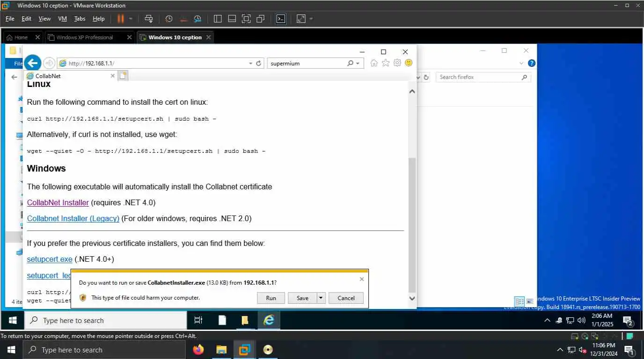
Task: Open the VM menu
Action: tap(62, 19)
